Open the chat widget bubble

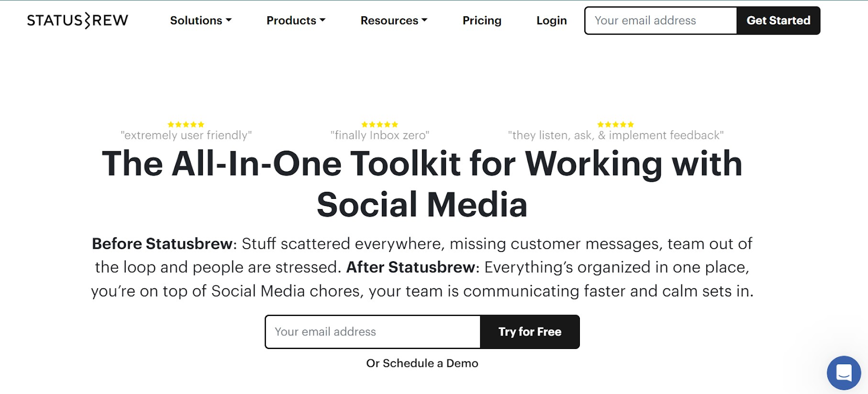(x=844, y=373)
